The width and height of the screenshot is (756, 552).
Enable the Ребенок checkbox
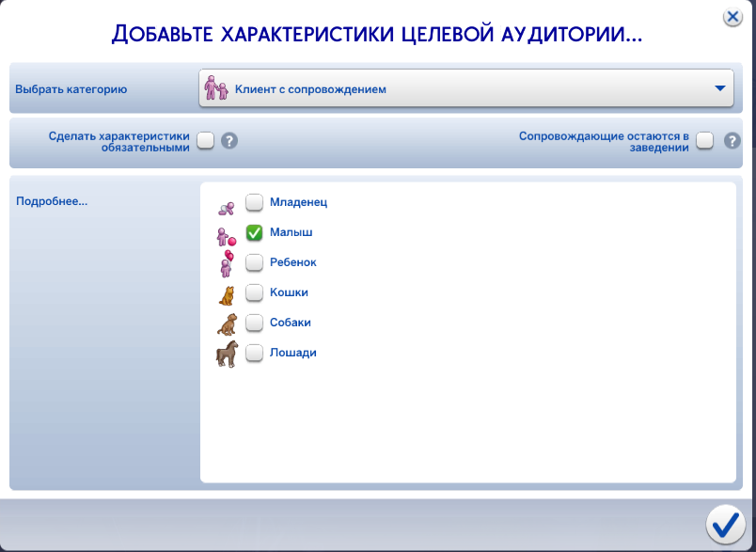254,262
